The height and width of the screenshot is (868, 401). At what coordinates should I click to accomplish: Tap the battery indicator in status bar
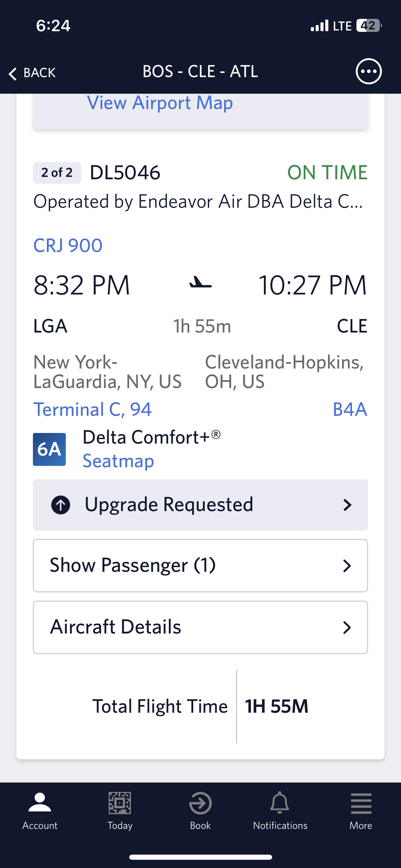tap(369, 26)
